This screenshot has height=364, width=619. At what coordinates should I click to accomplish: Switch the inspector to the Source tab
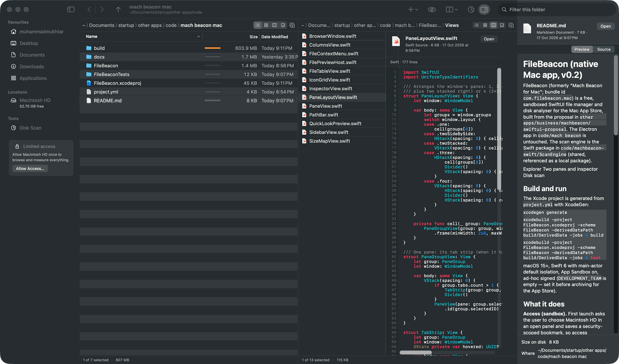coord(604,50)
